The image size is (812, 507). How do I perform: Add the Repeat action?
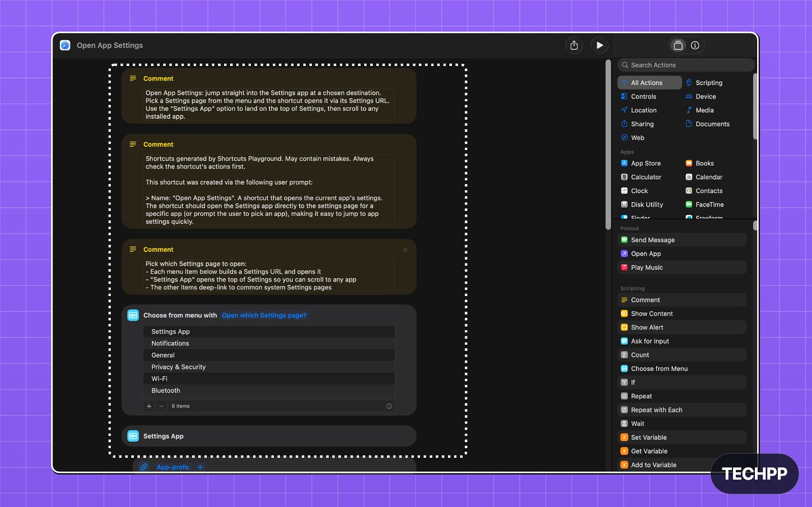tap(682, 396)
